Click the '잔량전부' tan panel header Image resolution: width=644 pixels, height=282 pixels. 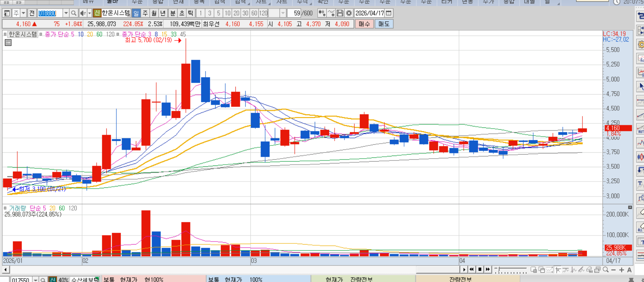coord(468,279)
